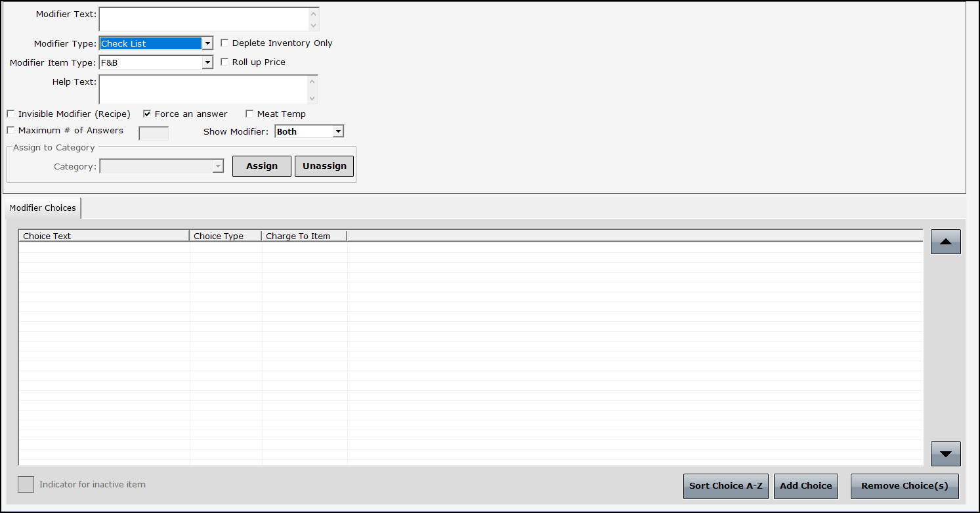This screenshot has height=513, width=980.
Task: Uncheck Force an answer option
Action: point(147,114)
